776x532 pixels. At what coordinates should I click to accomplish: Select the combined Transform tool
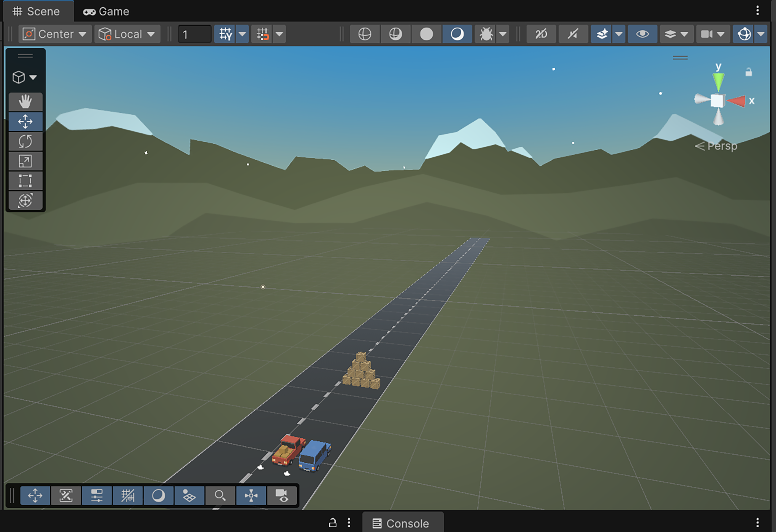25,200
